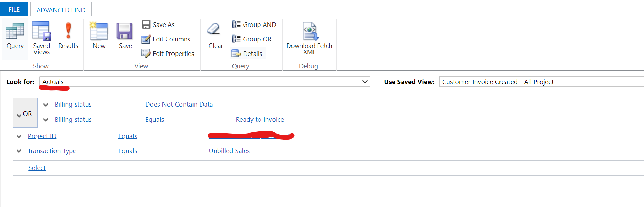Toggle query Details

[247, 53]
